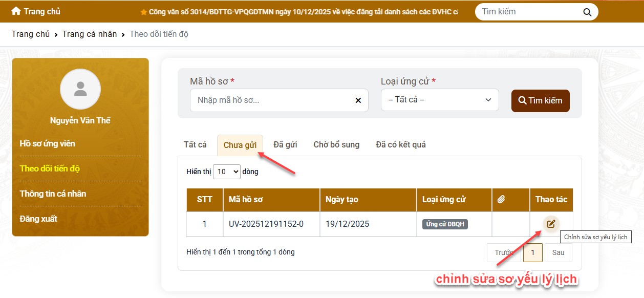
Task: Open the Đã có kết quả tab
Action: tap(400, 145)
